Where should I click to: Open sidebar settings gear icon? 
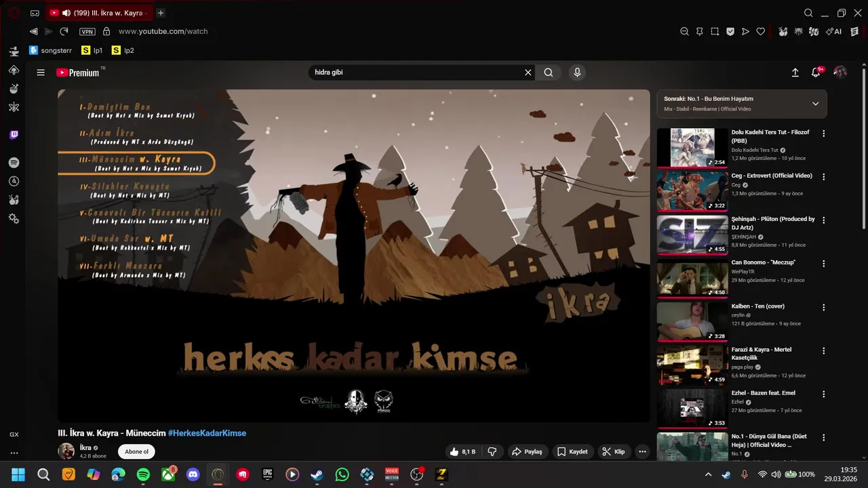point(14,218)
